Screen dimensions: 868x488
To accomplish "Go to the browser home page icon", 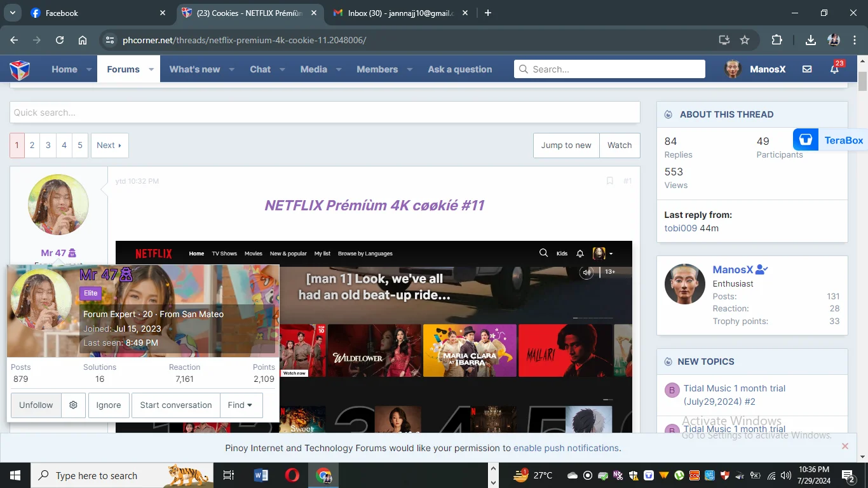I will (x=83, y=40).
